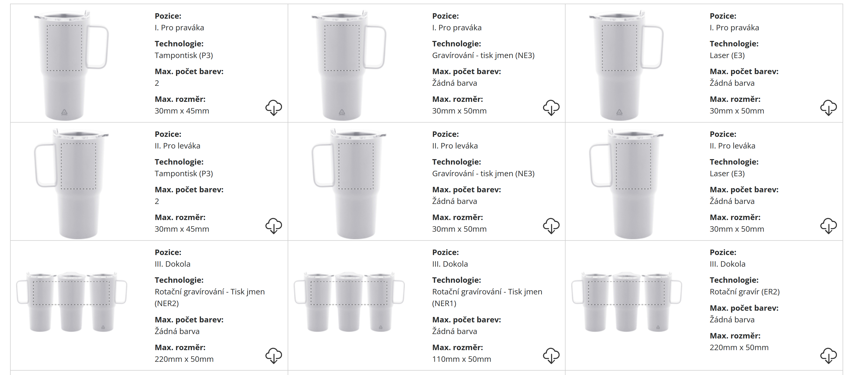
Task: Click the "110mm x 50mm" size text
Action: click(x=461, y=359)
